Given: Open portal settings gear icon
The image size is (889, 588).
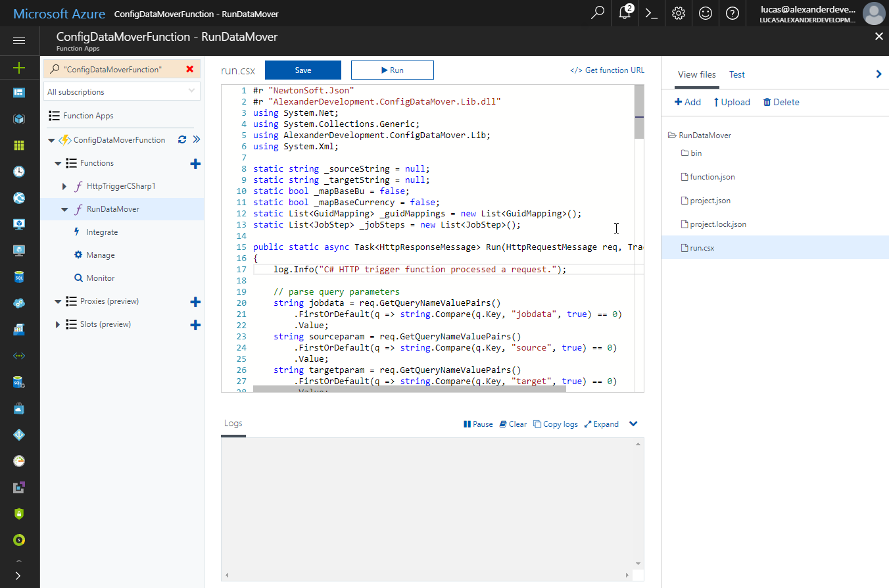Looking at the screenshot, I should (x=679, y=13).
